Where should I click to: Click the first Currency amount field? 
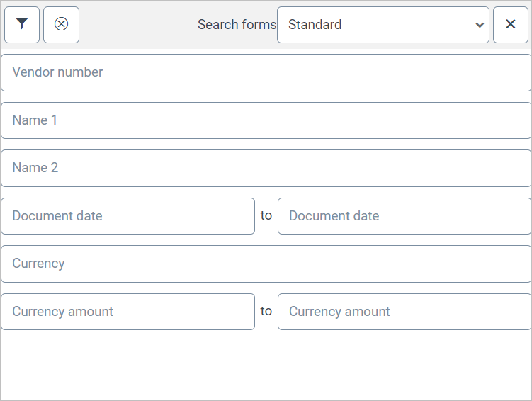(128, 312)
